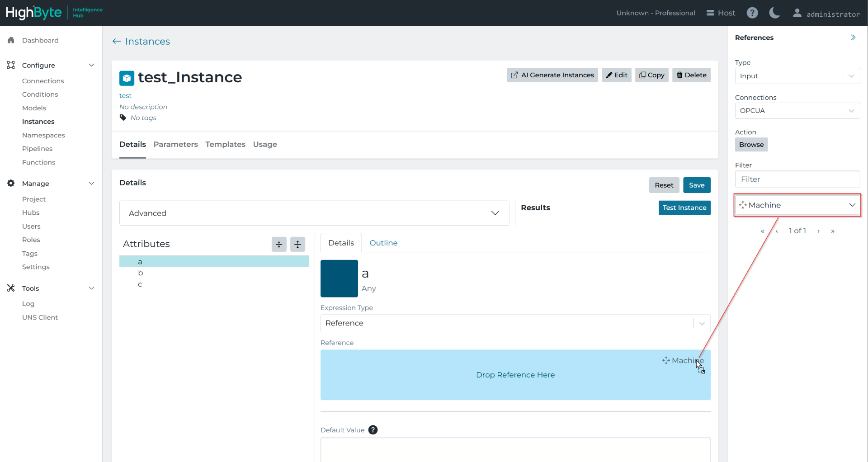Screen dimensions: 868x462
Task: Click the expand all attributes icon
Action: coord(297,244)
